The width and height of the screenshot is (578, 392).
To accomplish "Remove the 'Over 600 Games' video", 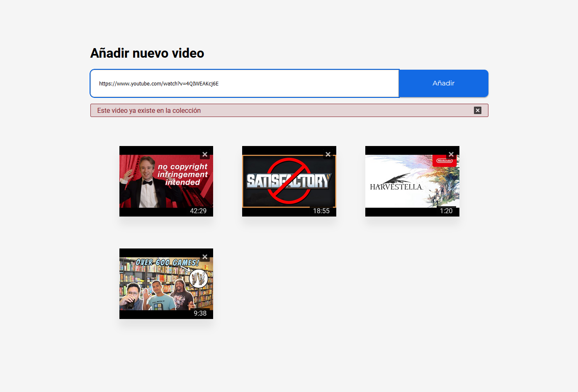I will point(205,257).
